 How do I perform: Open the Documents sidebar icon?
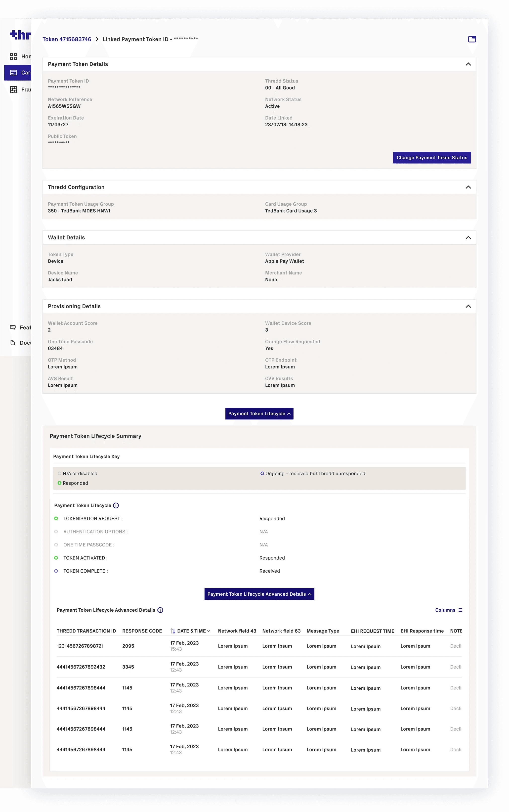13,343
